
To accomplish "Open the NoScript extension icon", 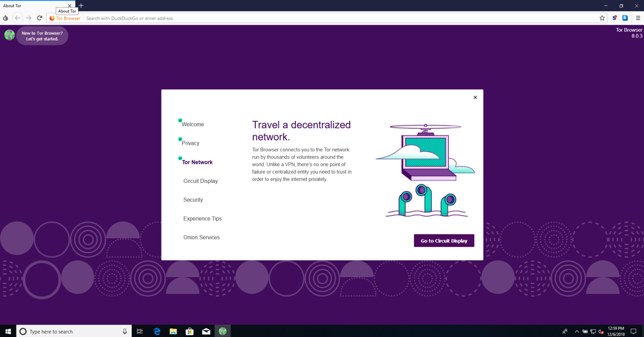I will click(x=614, y=18).
